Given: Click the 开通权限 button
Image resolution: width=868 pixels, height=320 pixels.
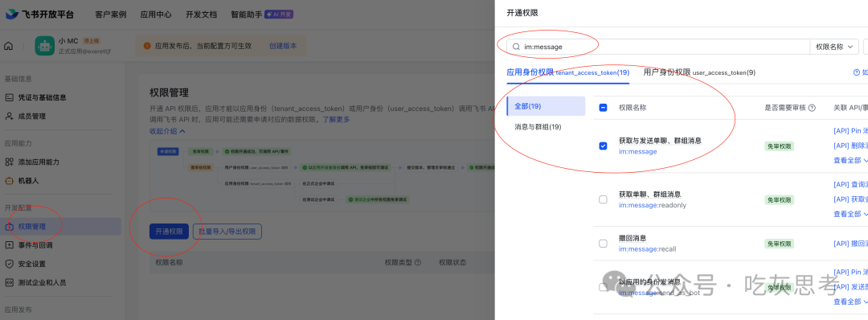Looking at the screenshot, I should pos(169,232).
